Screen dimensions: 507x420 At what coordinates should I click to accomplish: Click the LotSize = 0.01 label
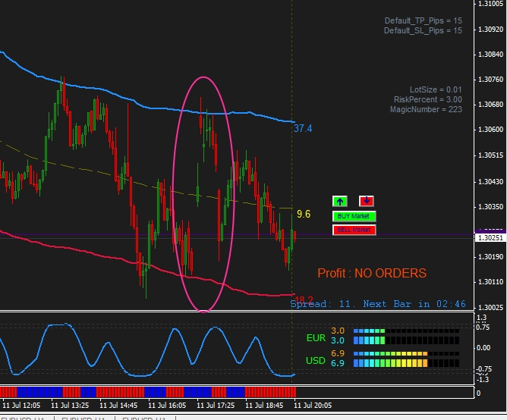click(x=436, y=89)
